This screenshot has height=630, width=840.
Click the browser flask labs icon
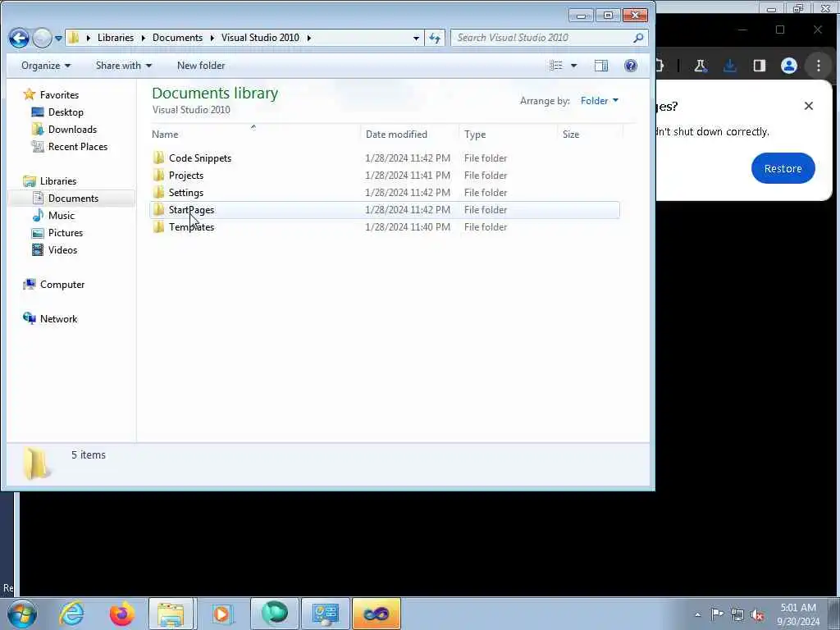tap(700, 66)
